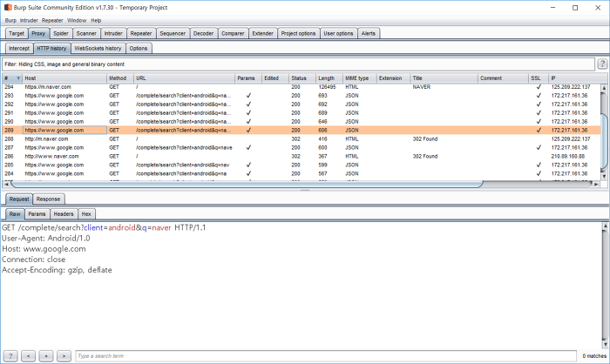610x364 pixels.
Task: Switch to the Scanner tab
Action: (x=86, y=33)
